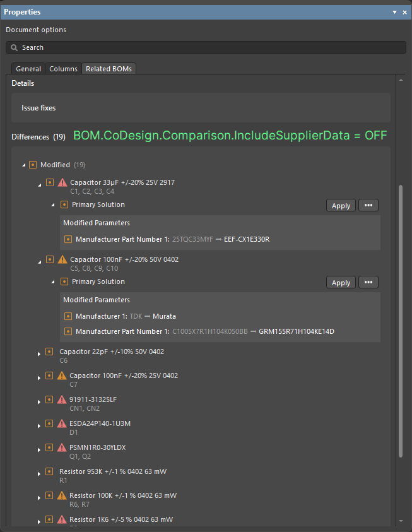Toggle the Capacitor 22pF item checkbox
This screenshot has width=412, height=532.
(49, 352)
